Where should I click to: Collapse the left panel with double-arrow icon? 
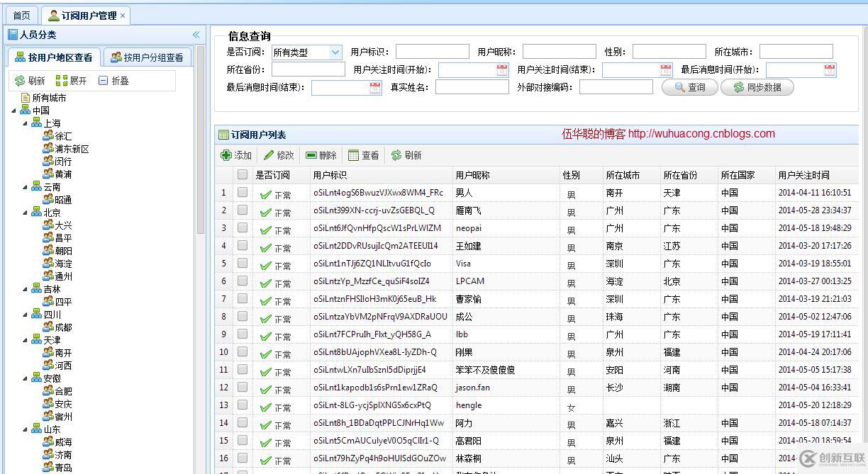(196, 35)
